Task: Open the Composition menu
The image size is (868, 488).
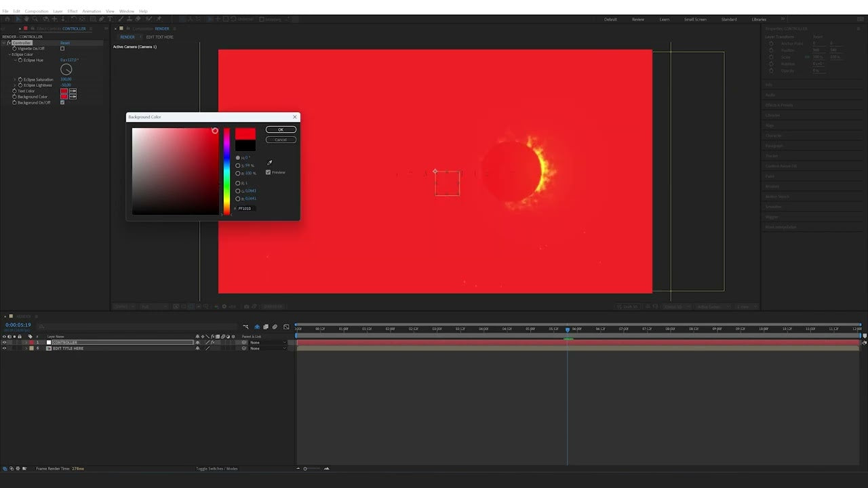Action: (x=37, y=11)
